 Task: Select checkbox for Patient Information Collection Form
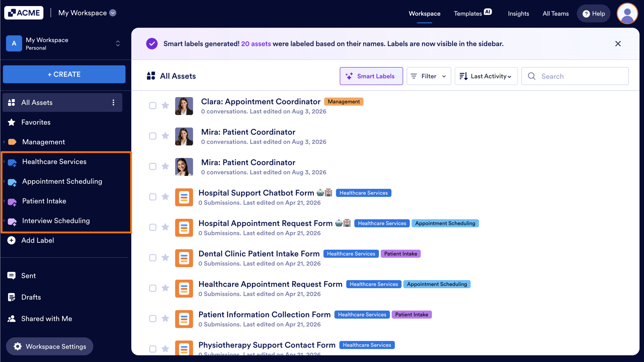tap(153, 318)
